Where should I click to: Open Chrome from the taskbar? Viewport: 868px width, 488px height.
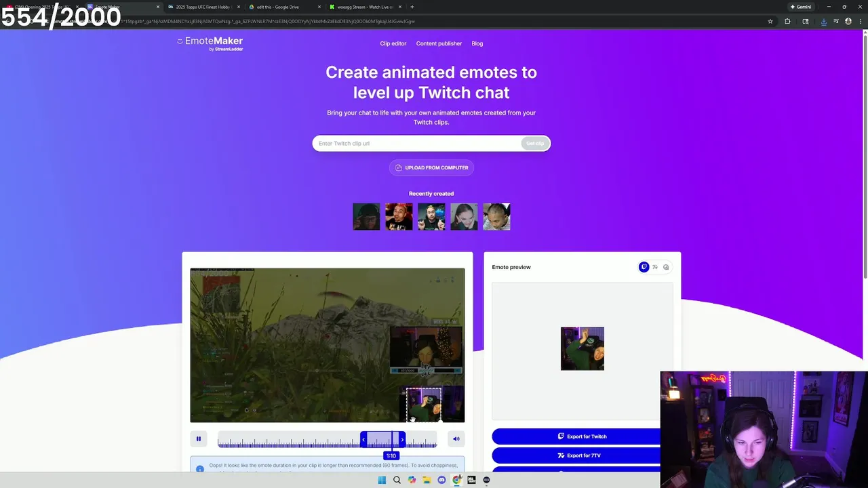tap(456, 480)
